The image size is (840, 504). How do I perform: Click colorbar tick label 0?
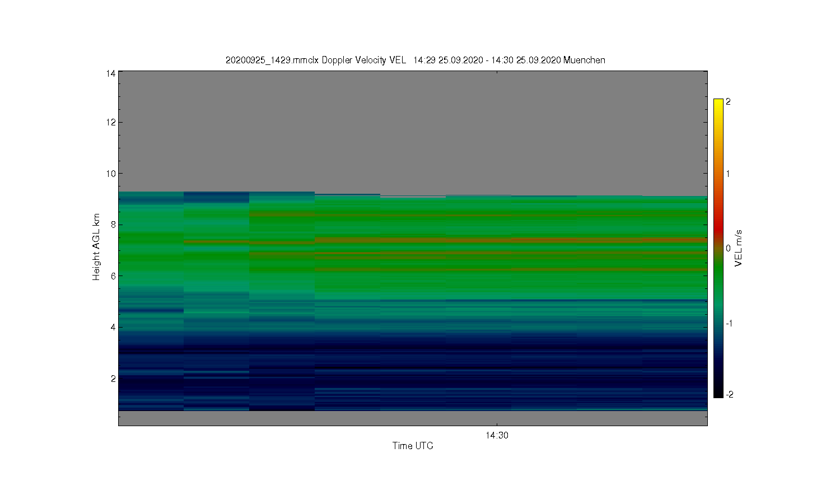[x=728, y=248]
